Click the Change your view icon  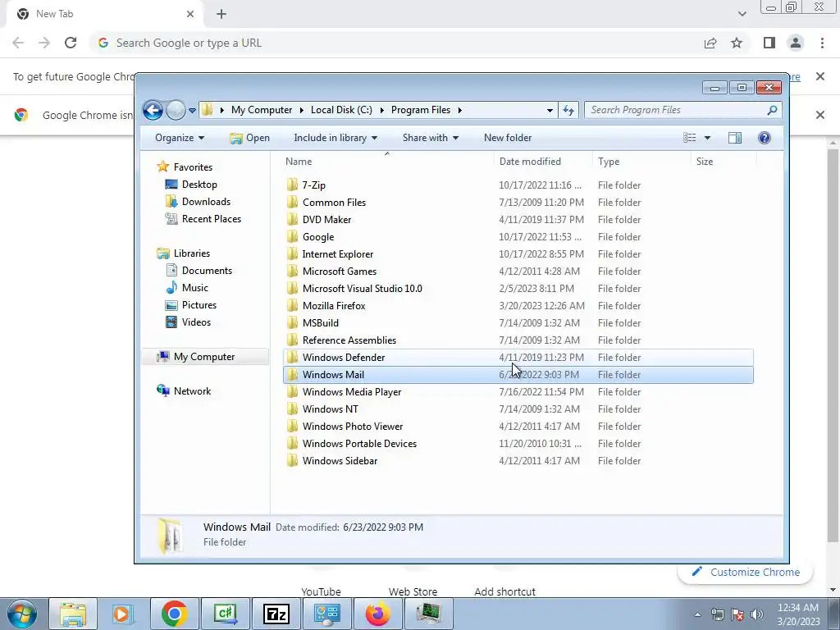[x=689, y=138]
